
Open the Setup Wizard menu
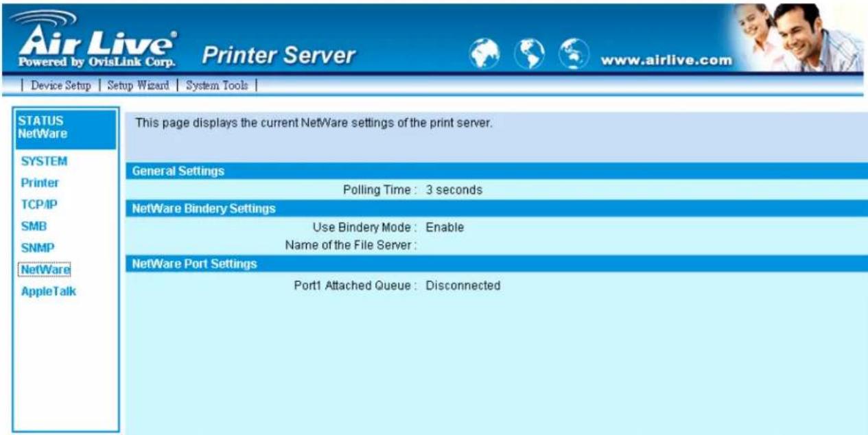pos(139,86)
